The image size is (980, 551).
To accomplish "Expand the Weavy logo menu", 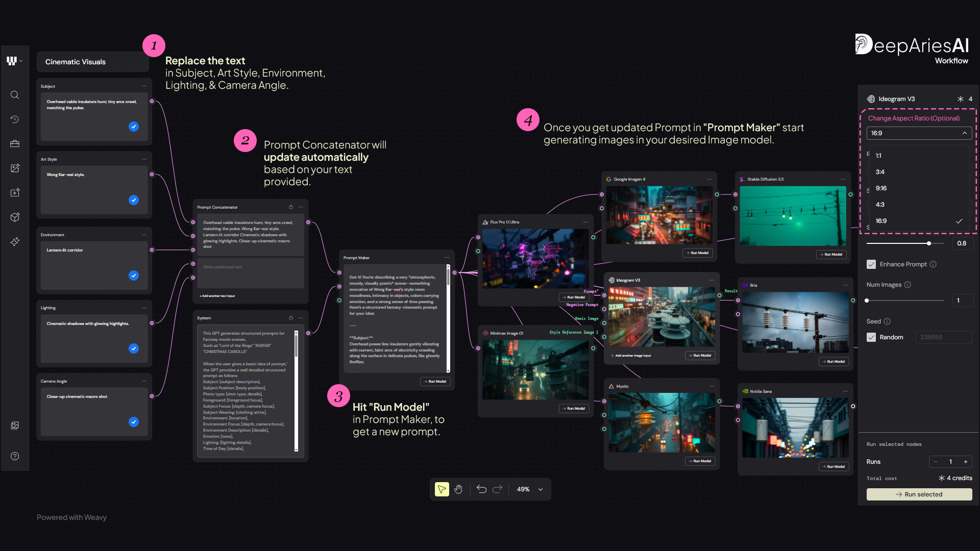I will point(14,61).
